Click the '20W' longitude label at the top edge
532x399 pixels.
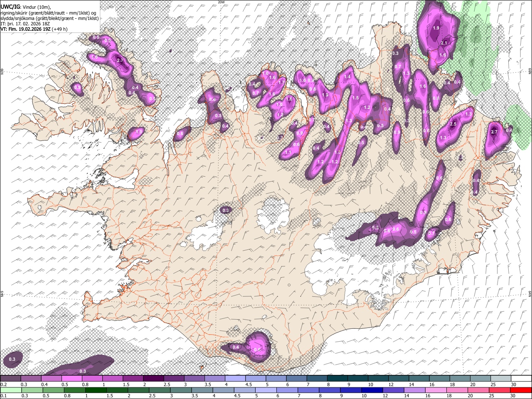click(x=221, y=2)
